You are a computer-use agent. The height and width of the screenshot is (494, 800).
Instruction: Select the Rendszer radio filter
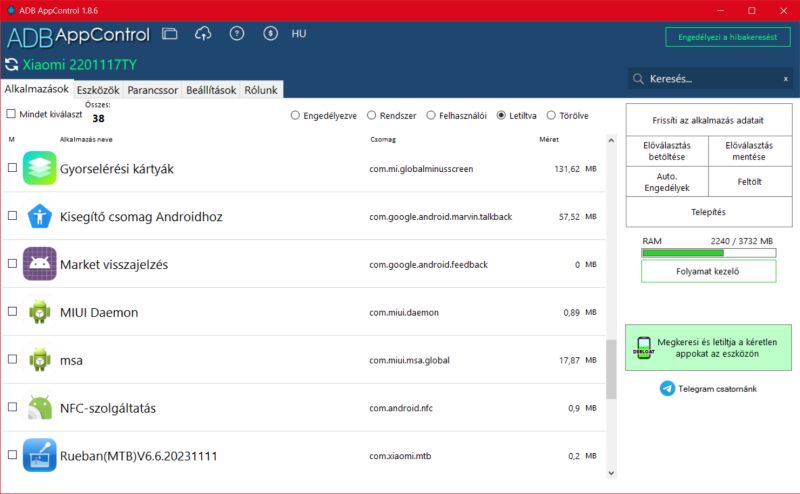pyautogui.click(x=371, y=115)
